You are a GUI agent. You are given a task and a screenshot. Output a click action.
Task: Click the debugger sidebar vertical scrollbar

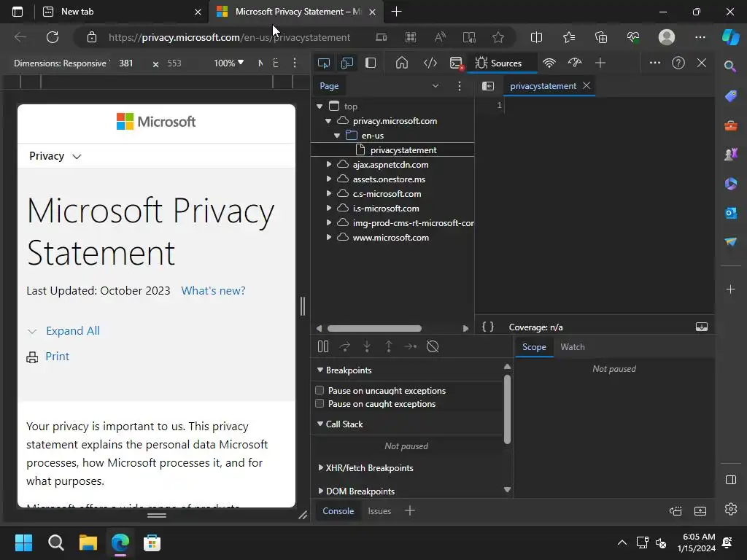[x=508, y=410]
